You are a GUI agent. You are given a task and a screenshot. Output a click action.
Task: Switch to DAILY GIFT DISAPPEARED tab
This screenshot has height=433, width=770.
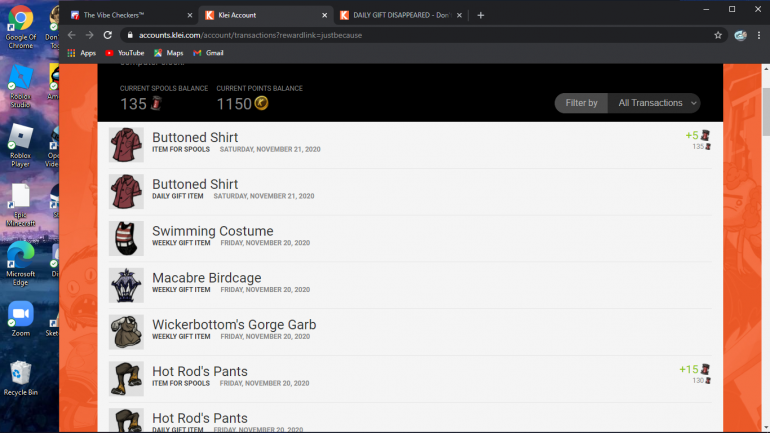point(400,15)
